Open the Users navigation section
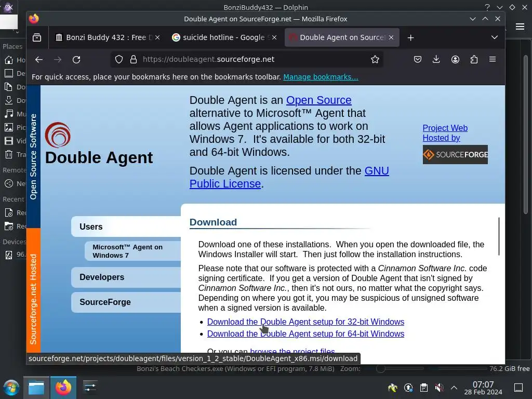This screenshot has height=399, width=532. 126,227
